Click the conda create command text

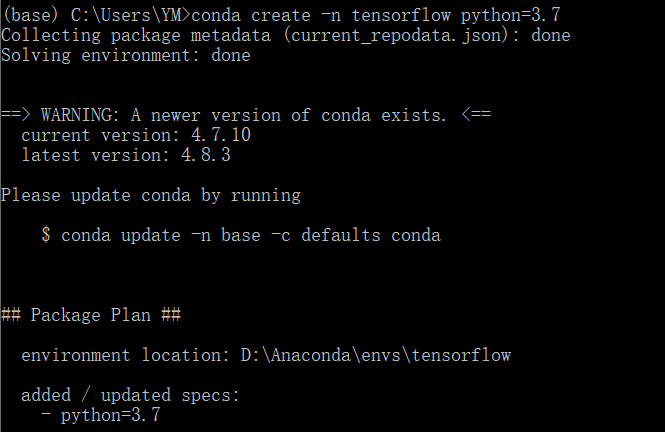tap(251, 16)
